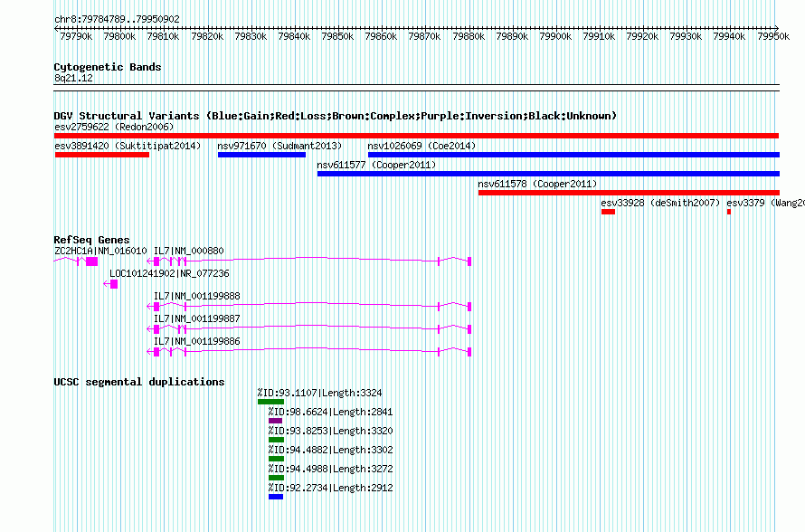Select the %ID:92.2734 blue duplication bar
This screenshot has width=805, height=532.
[276, 497]
